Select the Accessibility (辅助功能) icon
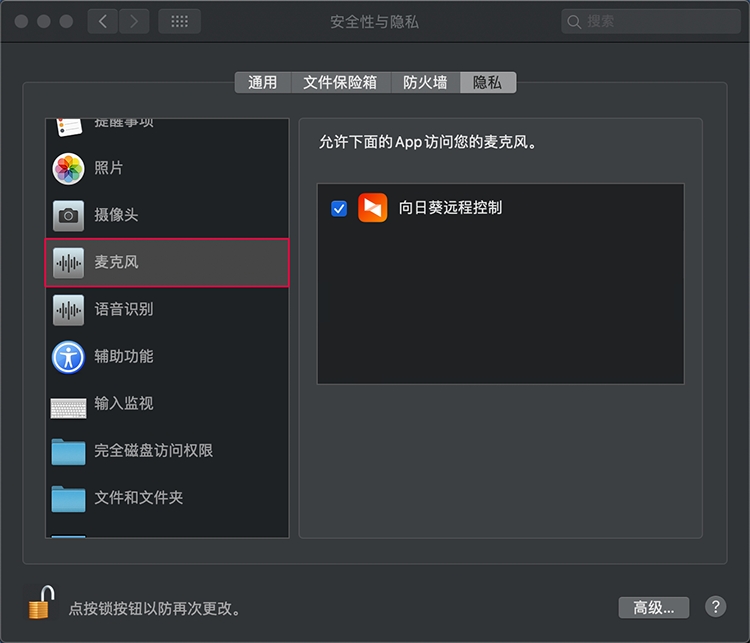Viewport: 750px width, 643px height. pos(68,357)
